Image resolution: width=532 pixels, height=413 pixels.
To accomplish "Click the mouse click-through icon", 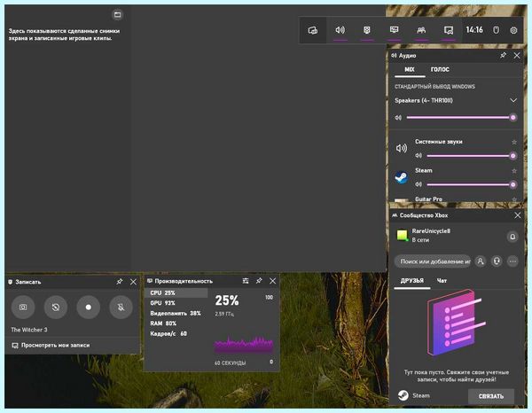I will click(496, 30).
